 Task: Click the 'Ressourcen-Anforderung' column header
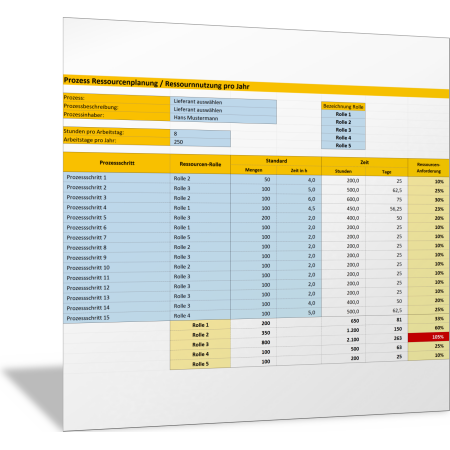(x=428, y=168)
